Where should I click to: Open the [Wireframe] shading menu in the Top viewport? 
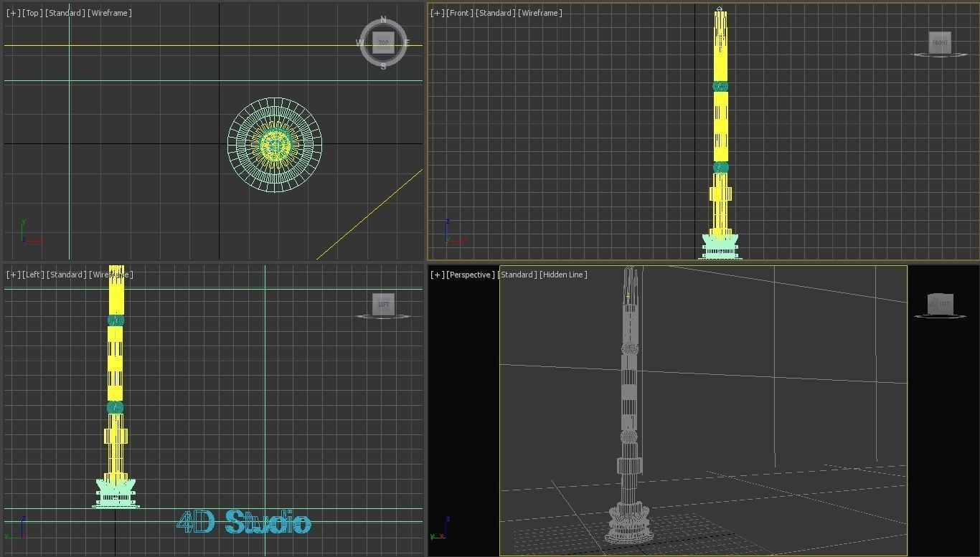pos(110,13)
